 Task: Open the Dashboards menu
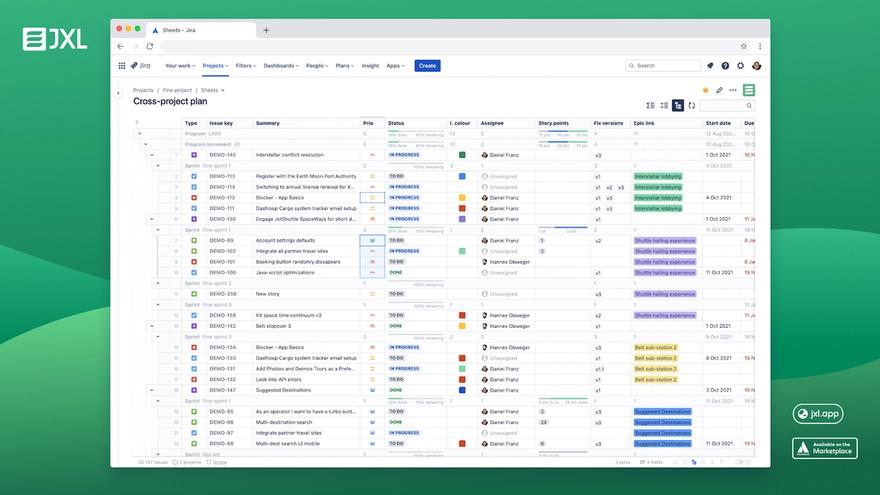point(281,66)
